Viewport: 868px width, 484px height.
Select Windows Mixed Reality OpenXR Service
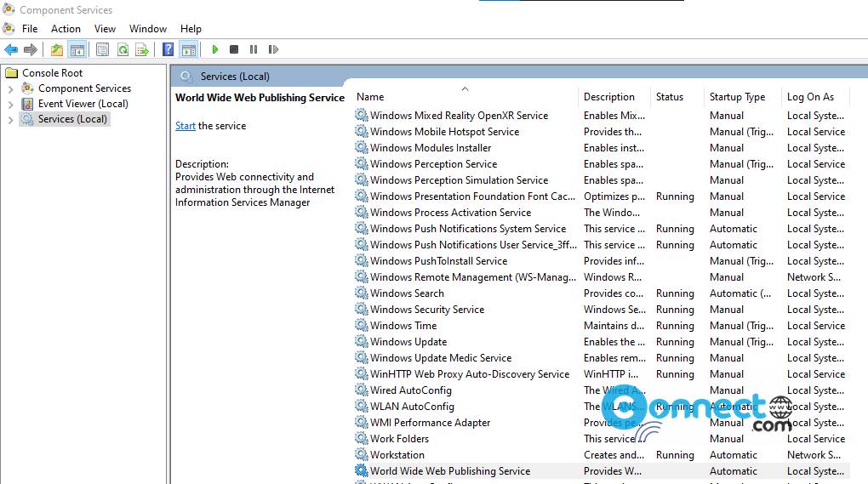click(601, 115)
